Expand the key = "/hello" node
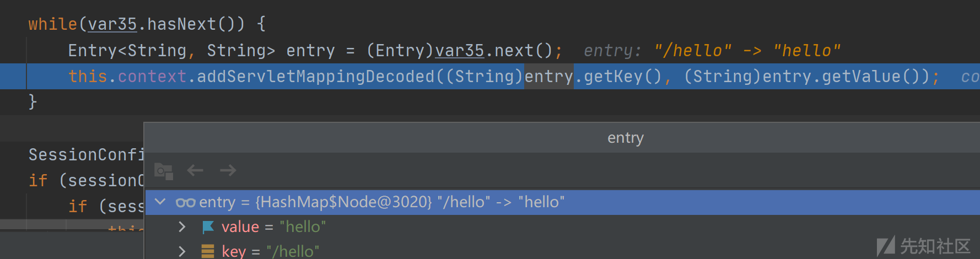Image resolution: width=980 pixels, height=259 pixels. (x=182, y=251)
